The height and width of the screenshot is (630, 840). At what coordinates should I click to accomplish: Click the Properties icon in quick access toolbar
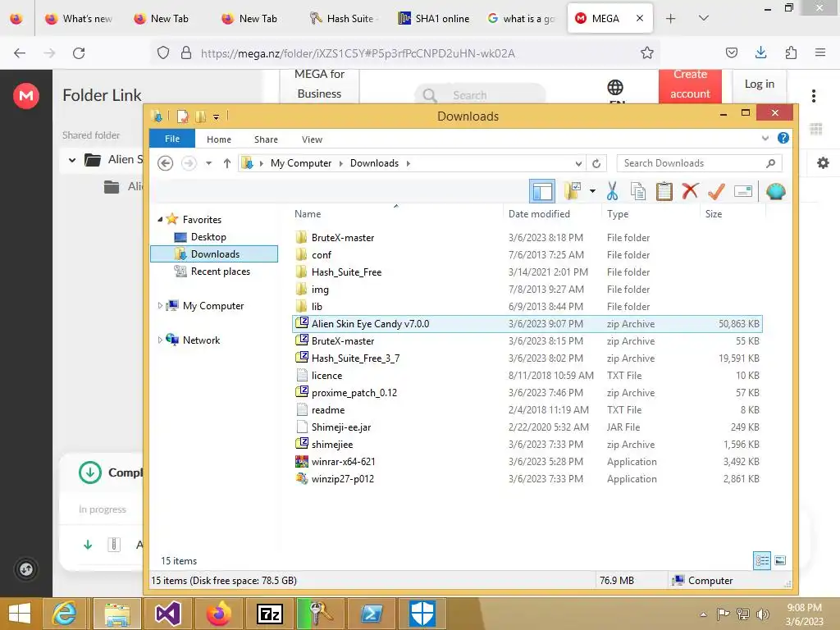pos(183,116)
